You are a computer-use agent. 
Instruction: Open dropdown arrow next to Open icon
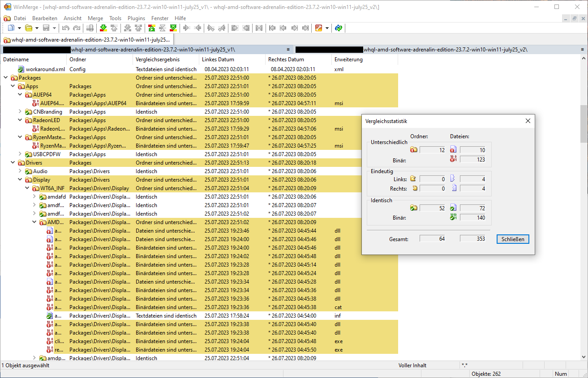[37, 28]
